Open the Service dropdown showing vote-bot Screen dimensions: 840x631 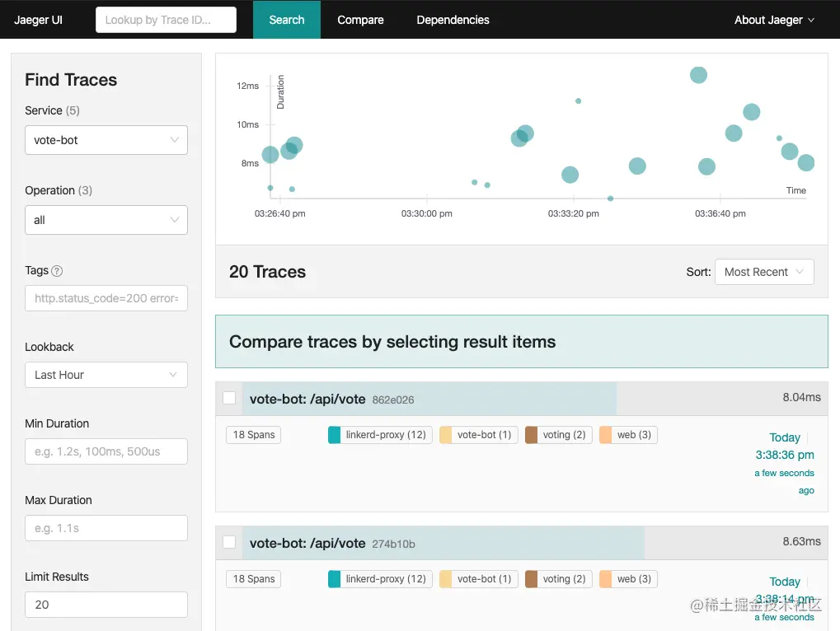(x=106, y=140)
